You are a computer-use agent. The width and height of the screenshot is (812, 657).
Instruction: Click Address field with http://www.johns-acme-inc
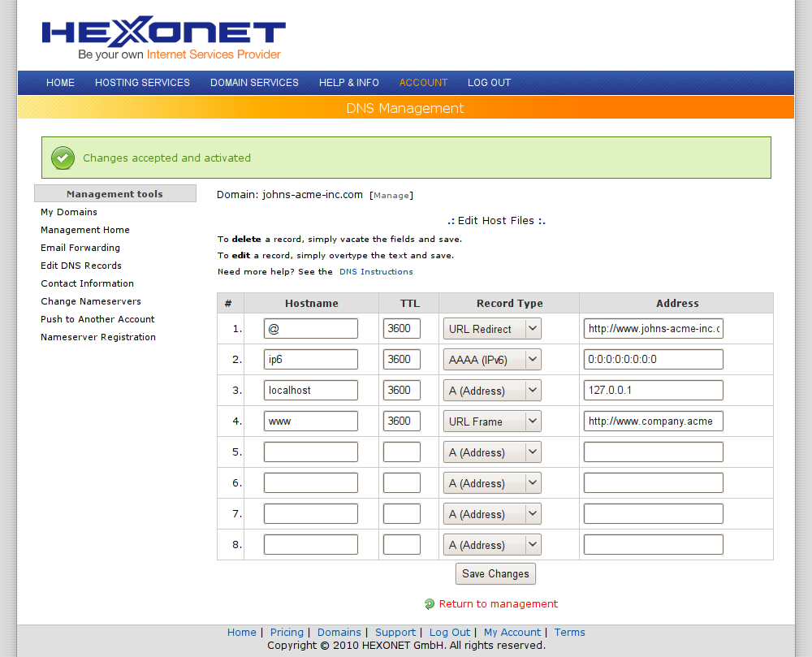click(x=654, y=329)
